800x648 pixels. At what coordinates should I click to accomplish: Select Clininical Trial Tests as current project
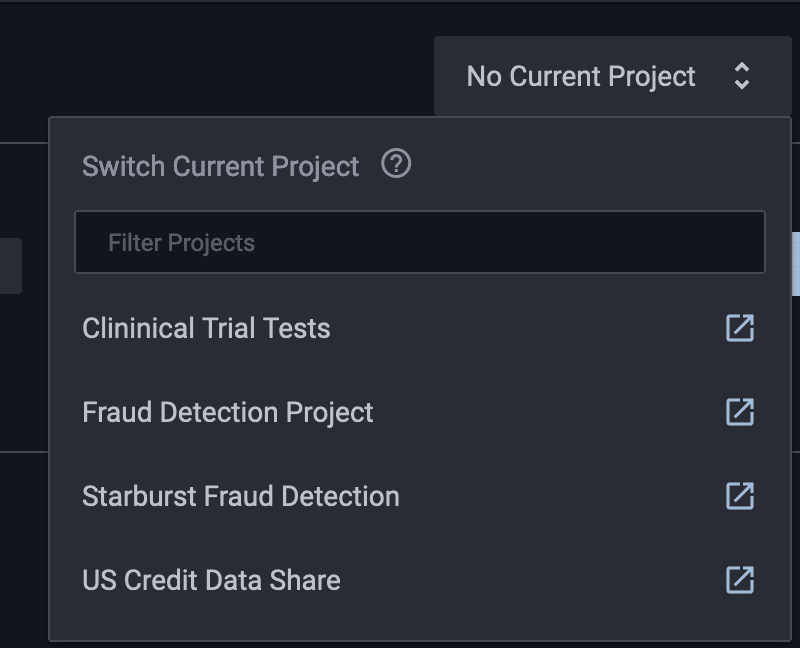coord(206,328)
